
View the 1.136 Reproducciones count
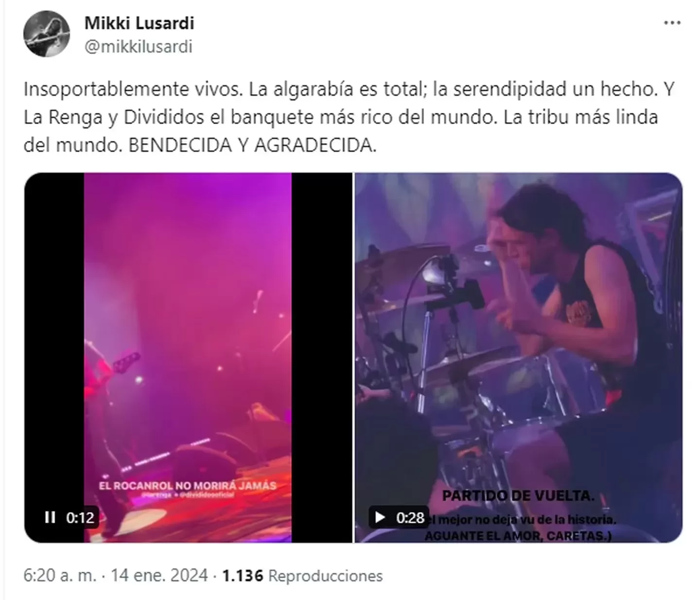point(302,576)
